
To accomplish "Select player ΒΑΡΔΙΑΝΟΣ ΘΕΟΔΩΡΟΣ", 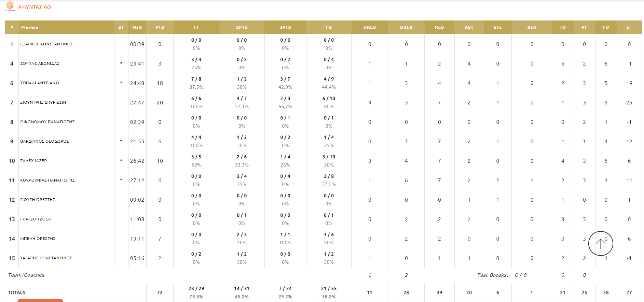I will (x=44, y=141).
